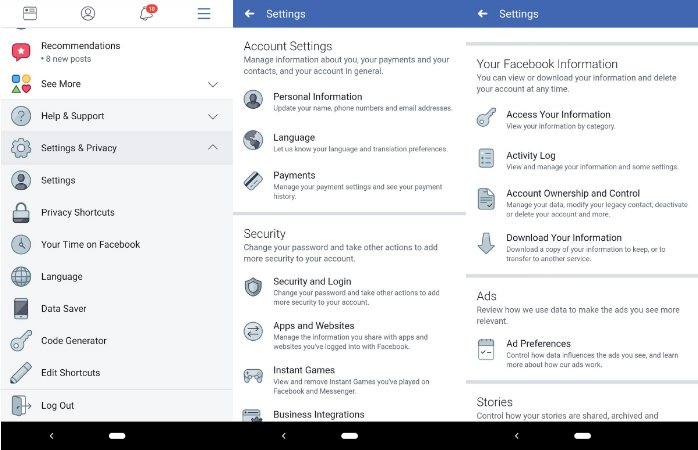Open Business Integrations entry
This screenshot has width=698, height=450.
(349, 415)
